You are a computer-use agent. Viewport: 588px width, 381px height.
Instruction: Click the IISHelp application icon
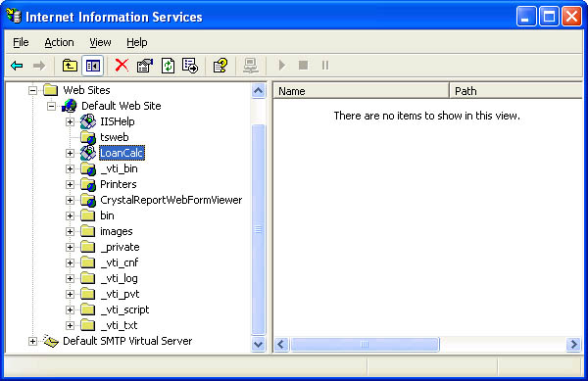pos(88,121)
